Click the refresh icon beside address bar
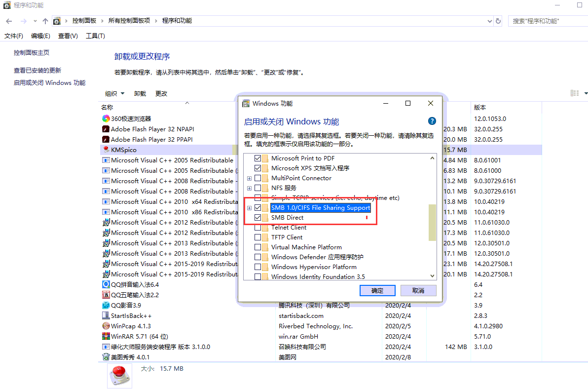 (498, 21)
